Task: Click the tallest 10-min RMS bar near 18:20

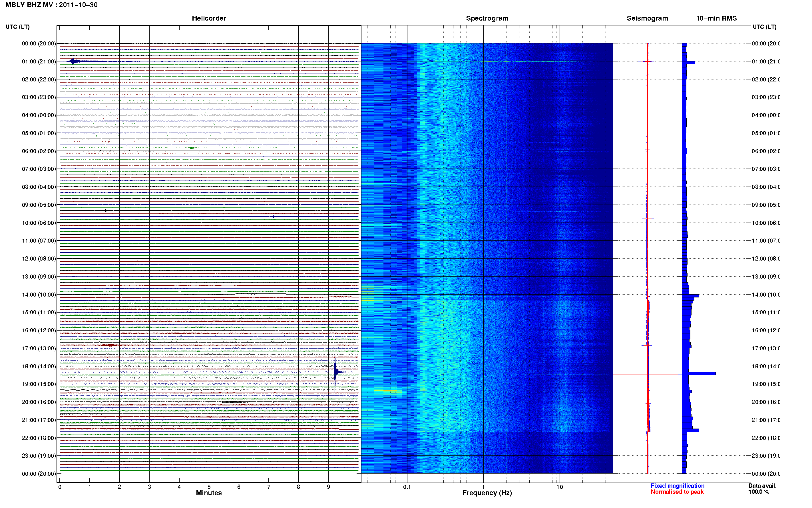Action: click(699, 374)
